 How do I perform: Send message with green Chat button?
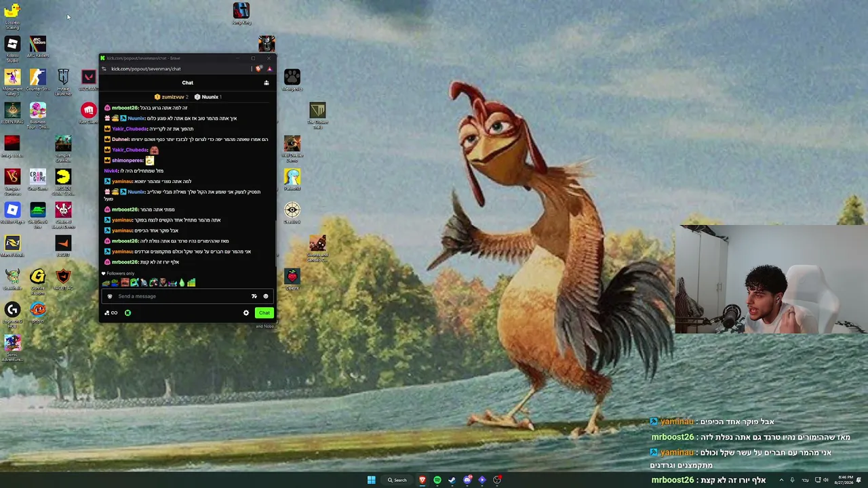[x=264, y=313]
